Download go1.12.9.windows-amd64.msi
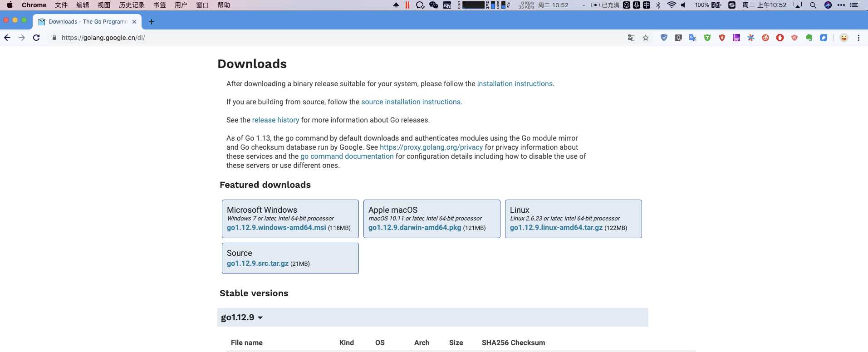Screen dimensions: 868x352 (276, 227)
